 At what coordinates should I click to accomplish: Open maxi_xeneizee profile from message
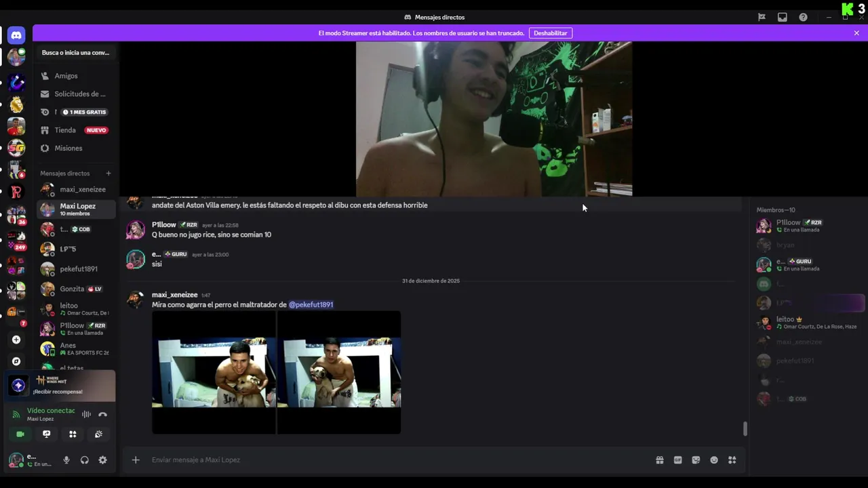tap(174, 295)
